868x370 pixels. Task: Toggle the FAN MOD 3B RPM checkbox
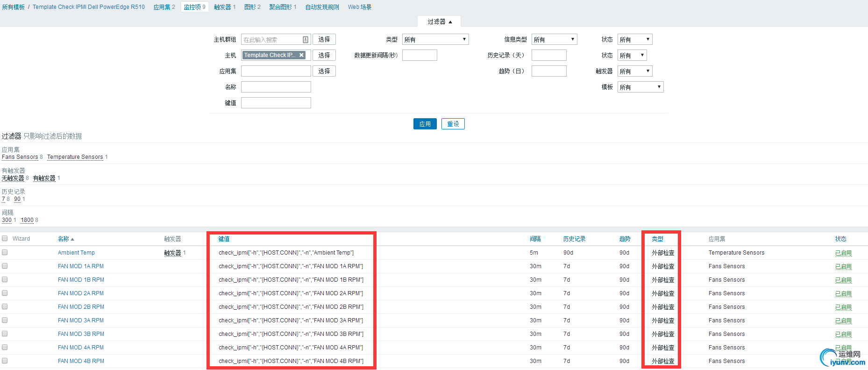pyautogui.click(x=5, y=334)
